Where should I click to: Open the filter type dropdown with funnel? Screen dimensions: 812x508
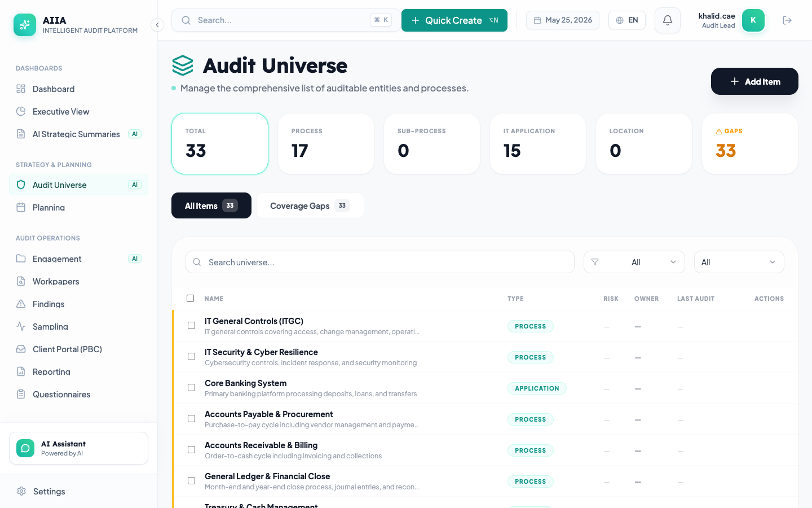point(634,262)
